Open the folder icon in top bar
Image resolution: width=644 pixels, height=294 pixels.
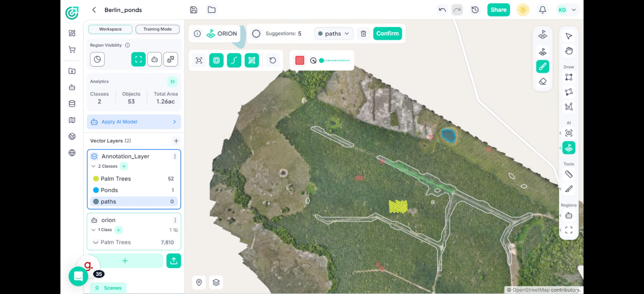[212, 10]
